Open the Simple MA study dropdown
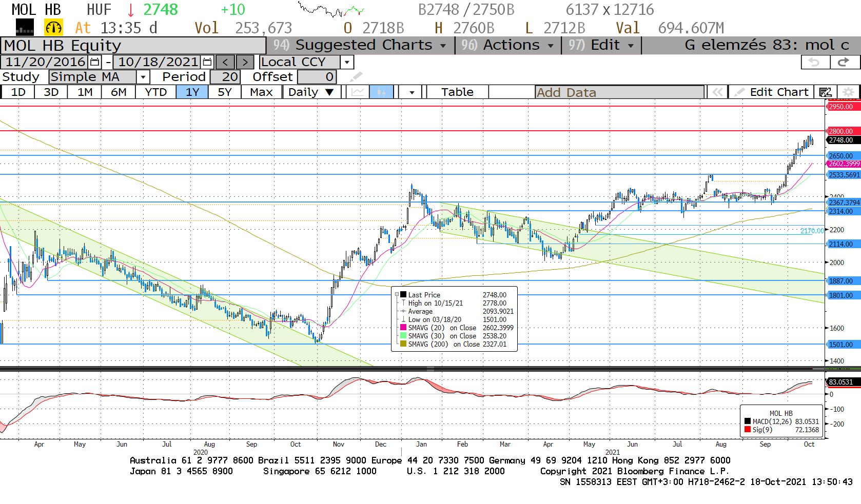861x504 pixels. point(143,77)
